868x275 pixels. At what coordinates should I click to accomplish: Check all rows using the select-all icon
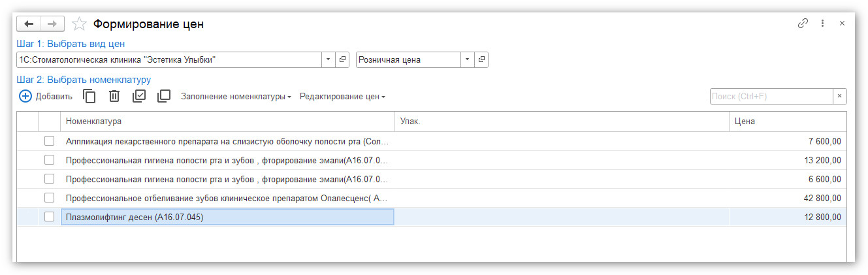pos(139,96)
